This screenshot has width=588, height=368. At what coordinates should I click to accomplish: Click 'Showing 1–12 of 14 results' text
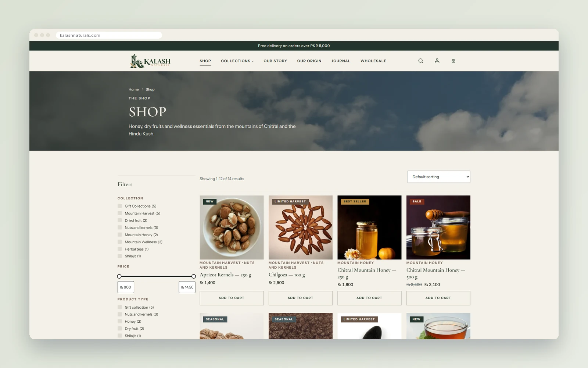(222, 179)
